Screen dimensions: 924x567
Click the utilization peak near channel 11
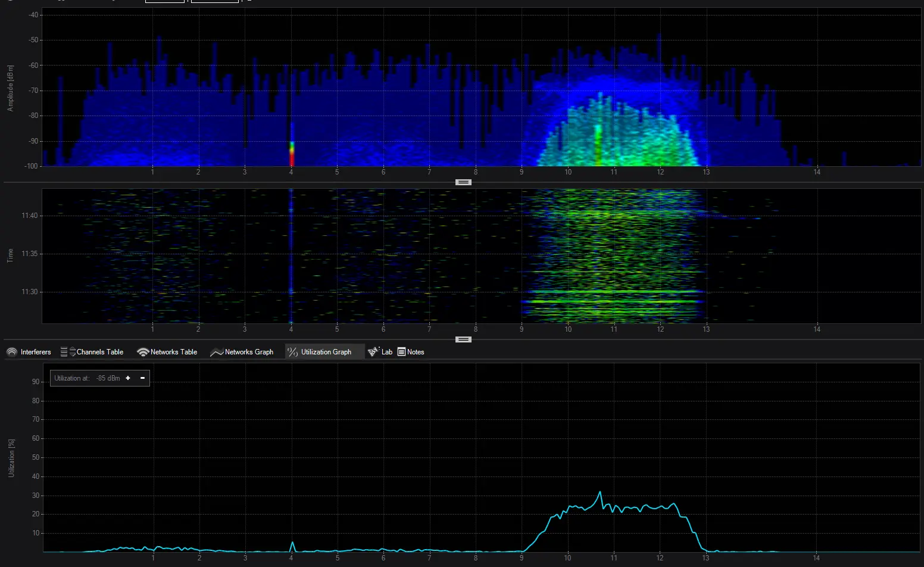600,493
